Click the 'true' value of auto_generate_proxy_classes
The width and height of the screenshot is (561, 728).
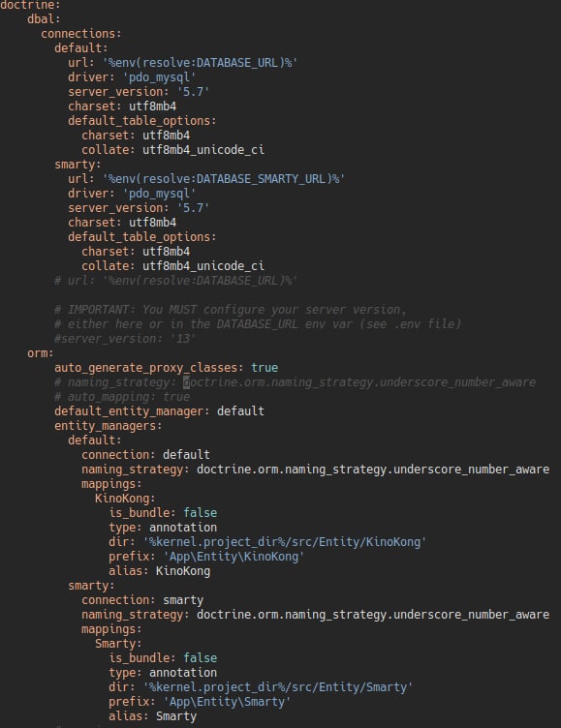(265, 368)
